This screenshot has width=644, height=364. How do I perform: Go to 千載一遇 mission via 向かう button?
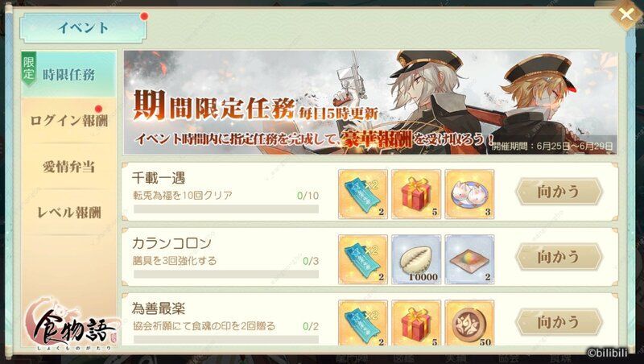pos(559,192)
